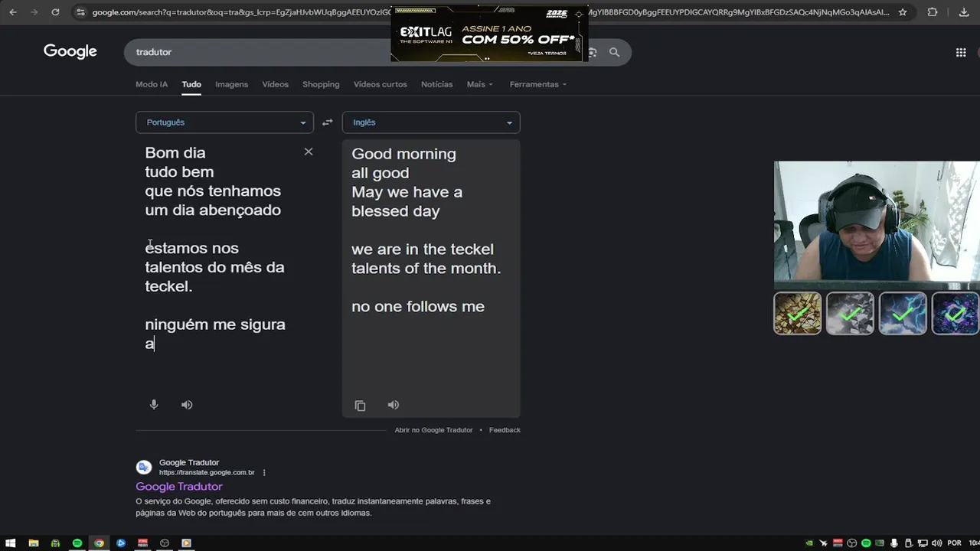Image resolution: width=980 pixels, height=551 pixels.
Task: Start voice input with the microphone
Action: coord(154,405)
